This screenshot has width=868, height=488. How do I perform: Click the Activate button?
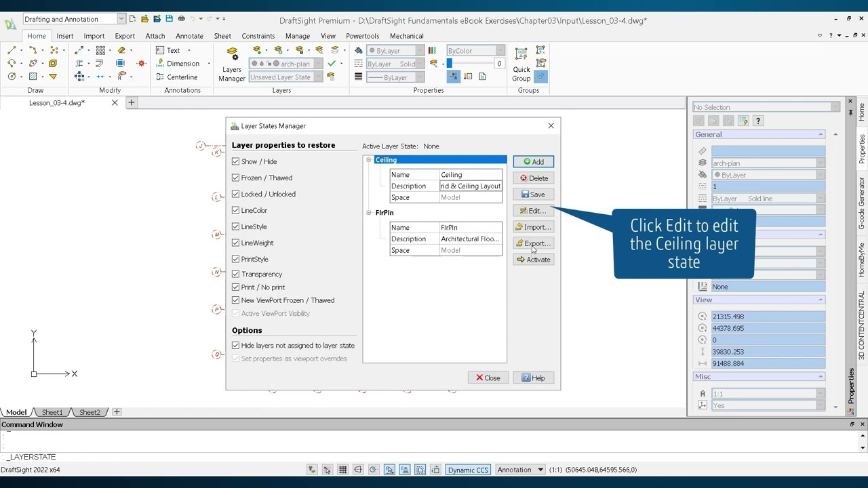(x=534, y=260)
